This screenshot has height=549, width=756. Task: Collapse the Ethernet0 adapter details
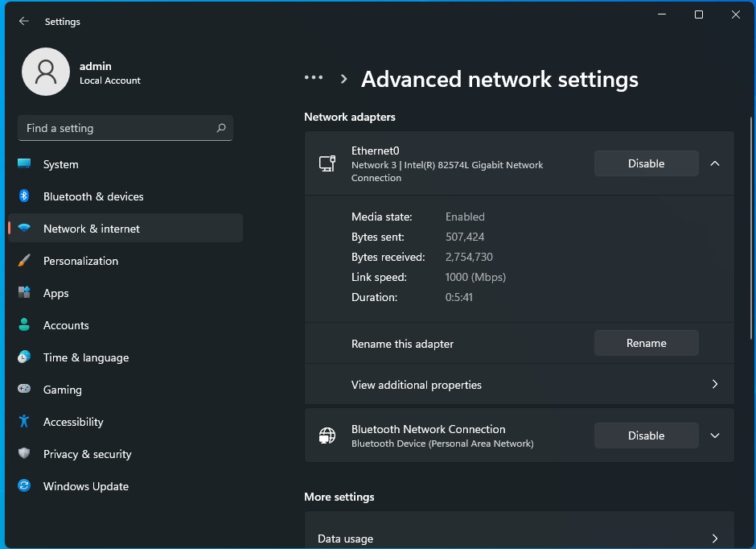tap(715, 163)
